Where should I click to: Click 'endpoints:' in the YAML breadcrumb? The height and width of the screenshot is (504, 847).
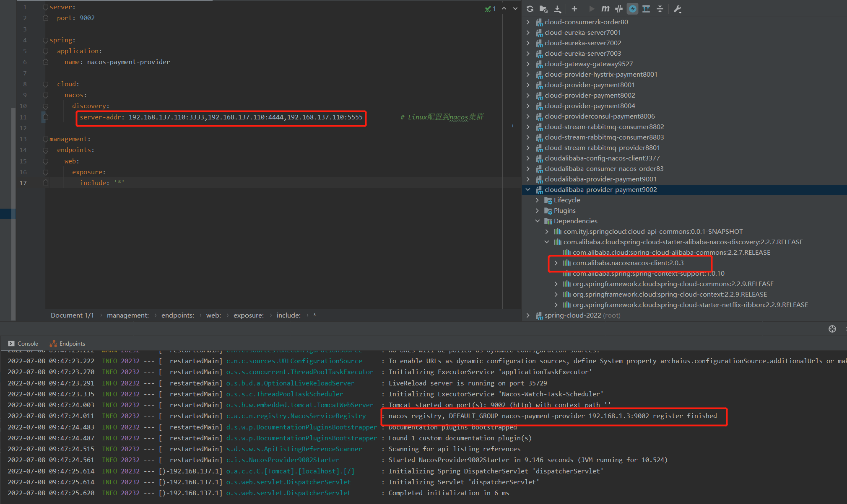point(177,315)
